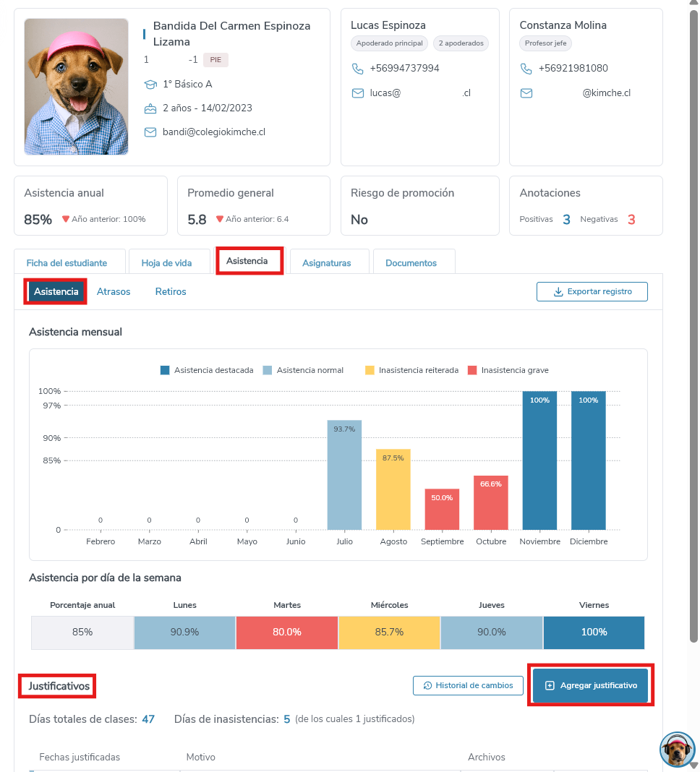Click the phone number +56921981080
Viewport: 700px width, 772px height.
pos(573,69)
